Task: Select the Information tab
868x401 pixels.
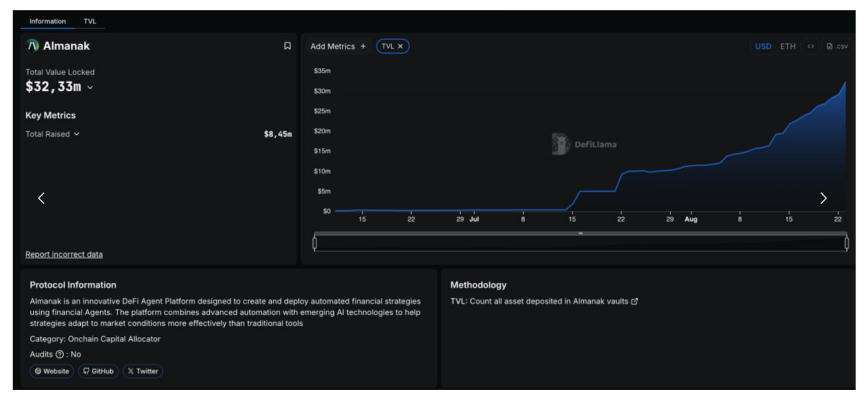Action: coord(47,21)
